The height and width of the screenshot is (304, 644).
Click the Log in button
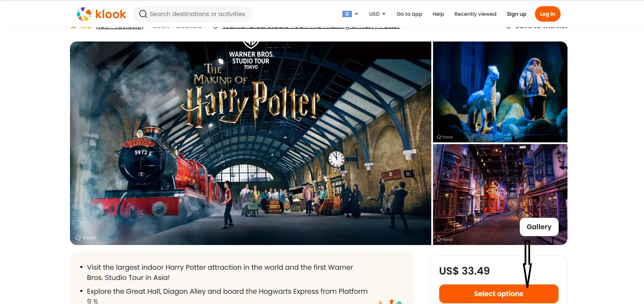coord(547,14)
